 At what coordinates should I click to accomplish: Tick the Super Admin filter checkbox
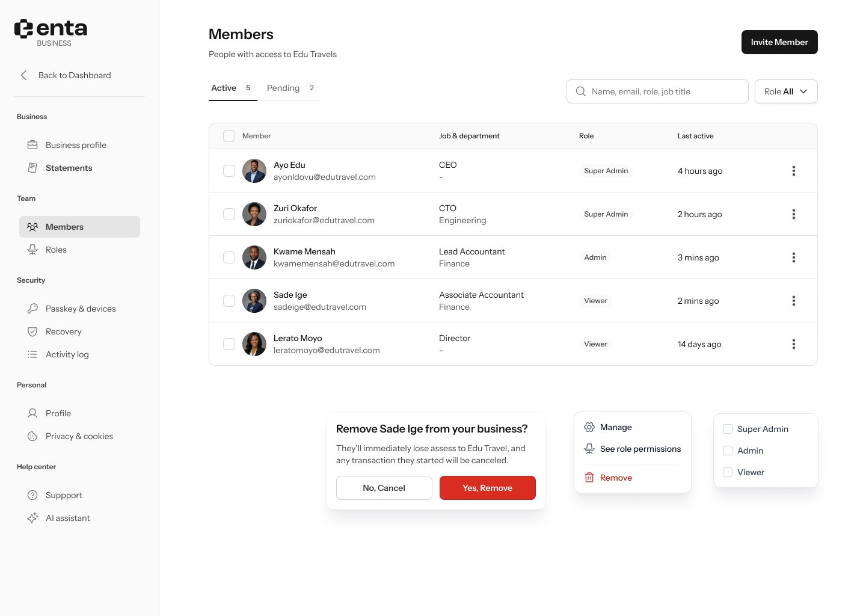[x=728, y=429]
